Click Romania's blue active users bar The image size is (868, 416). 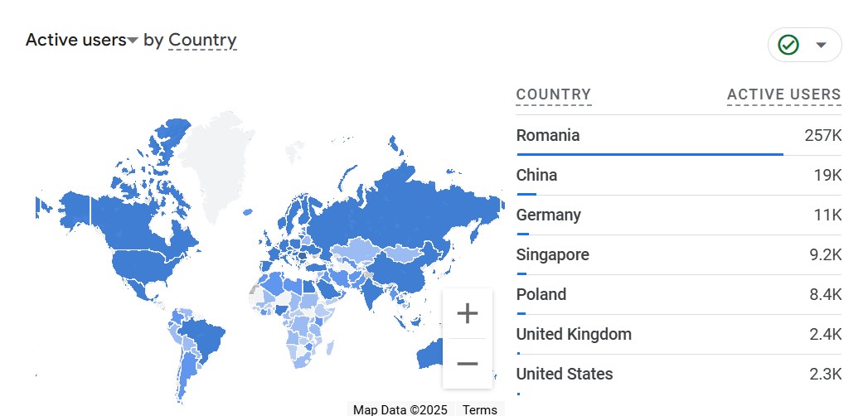click(x=650, y=154)
